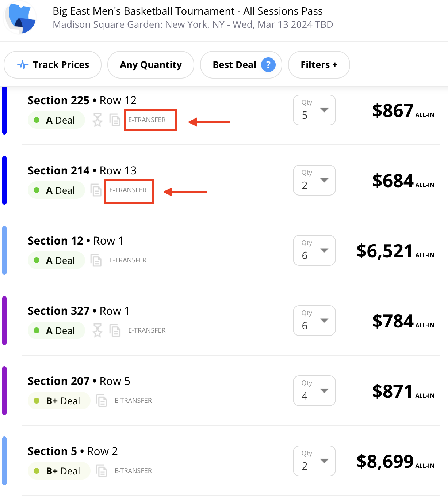Click the ticket notes icon on Section 5
This screenshot has width=448, height=496.
pos(102,471)
